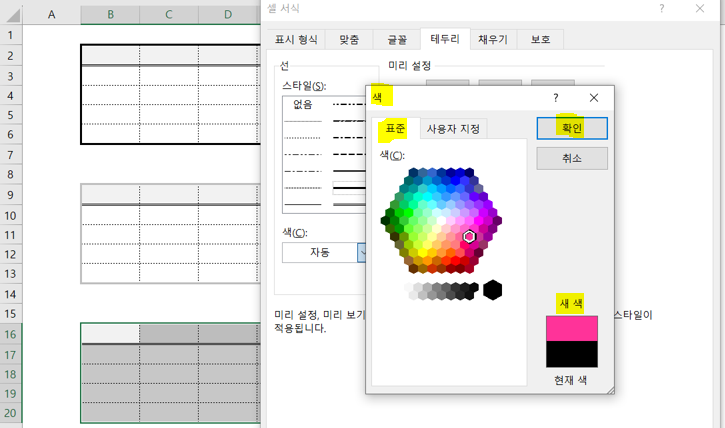Open the 맞춤 tab

[349, 40]
